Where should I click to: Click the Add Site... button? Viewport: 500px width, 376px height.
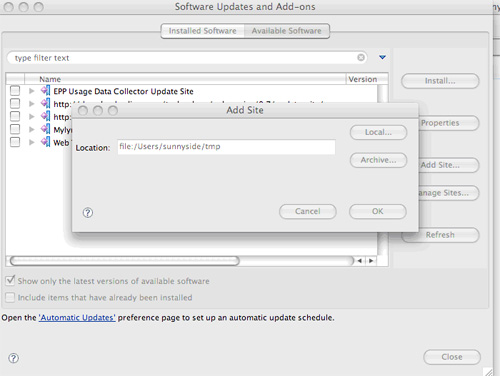pyautogui.click(x=449, y=165)
